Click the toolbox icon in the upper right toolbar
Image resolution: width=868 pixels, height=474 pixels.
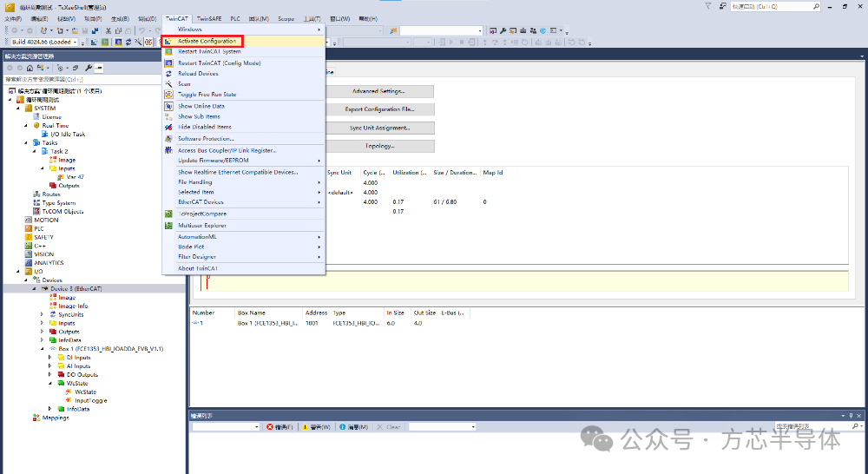523,31
